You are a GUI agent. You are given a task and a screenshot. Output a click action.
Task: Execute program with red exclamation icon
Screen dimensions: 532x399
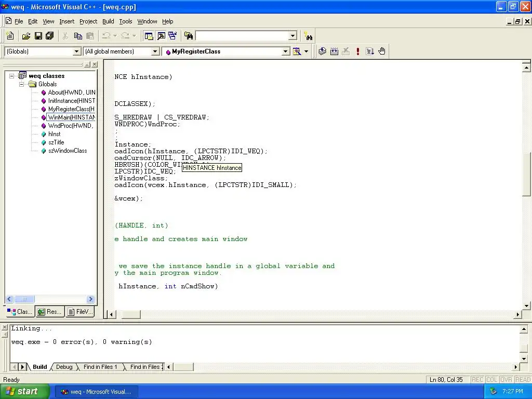[x=357, y=51]
